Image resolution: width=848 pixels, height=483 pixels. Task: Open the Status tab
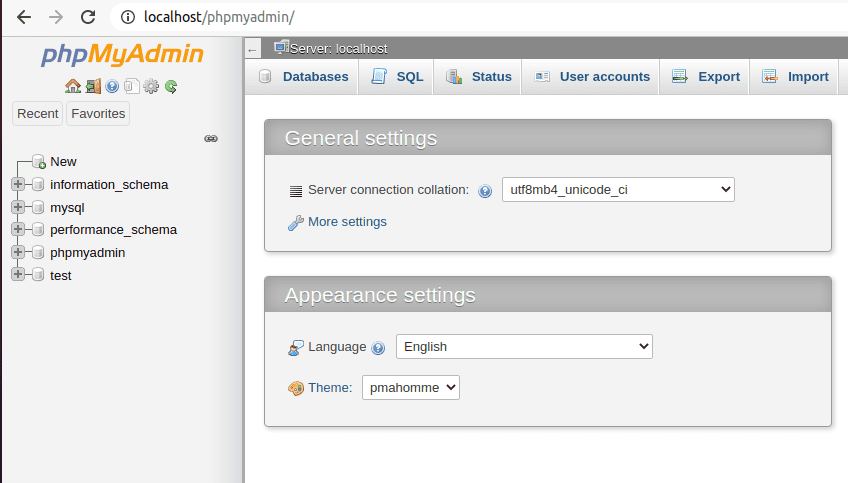(x=478, y=77)
